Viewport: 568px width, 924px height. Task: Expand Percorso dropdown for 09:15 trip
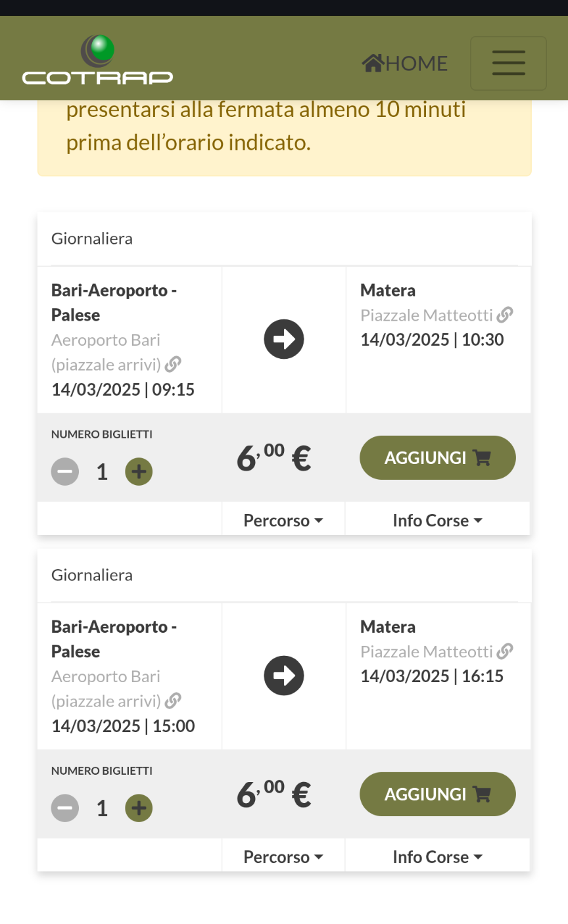pyautogui.click(x=283, y=520)
